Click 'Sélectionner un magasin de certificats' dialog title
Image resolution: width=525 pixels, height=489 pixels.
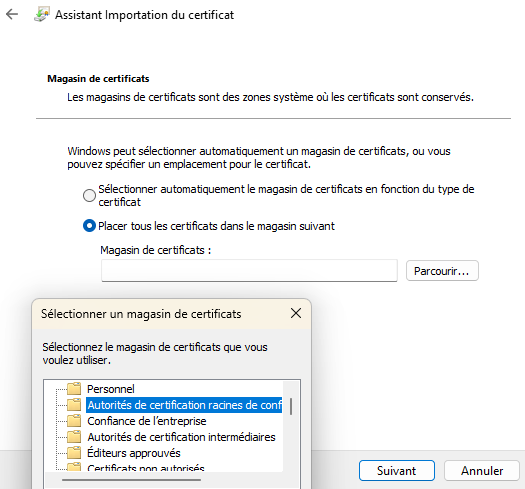[141, 314]
